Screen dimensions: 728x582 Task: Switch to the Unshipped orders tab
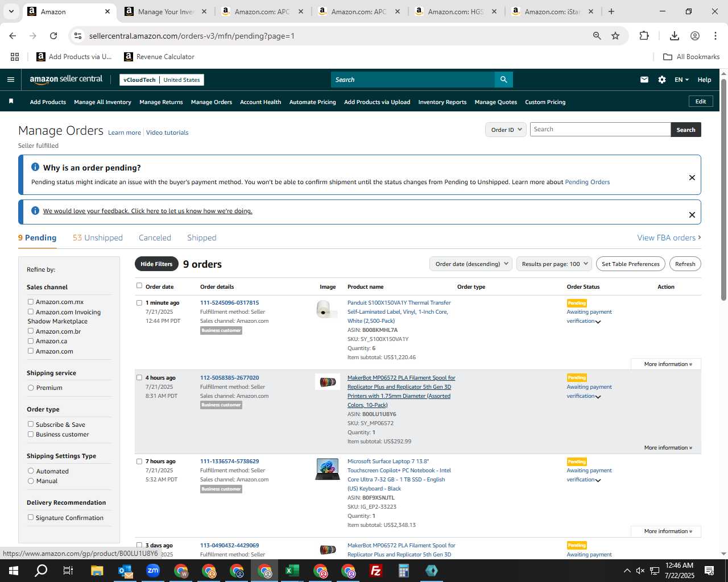[97, 238]
